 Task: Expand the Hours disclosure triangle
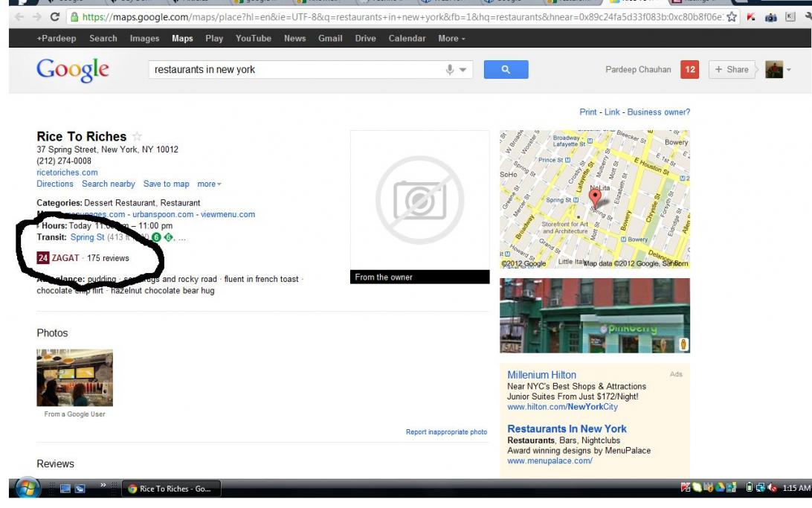(x=39, y=226)
